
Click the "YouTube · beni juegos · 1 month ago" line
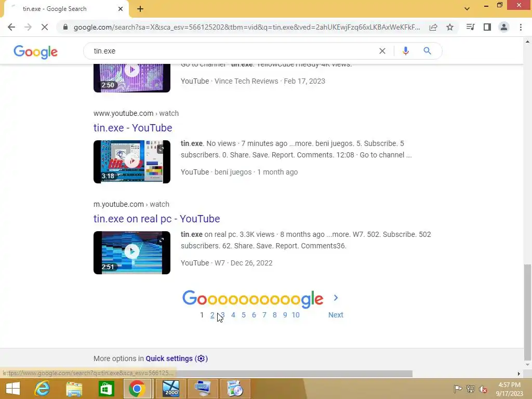(239, 172)
